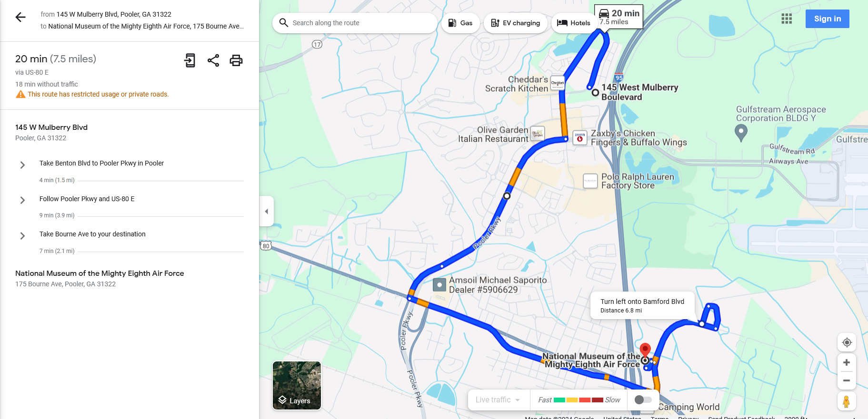The width and height of the screenshot is (868, 419).
Task: Expand the Take Benton Blvd step
Action: point(22,165)
